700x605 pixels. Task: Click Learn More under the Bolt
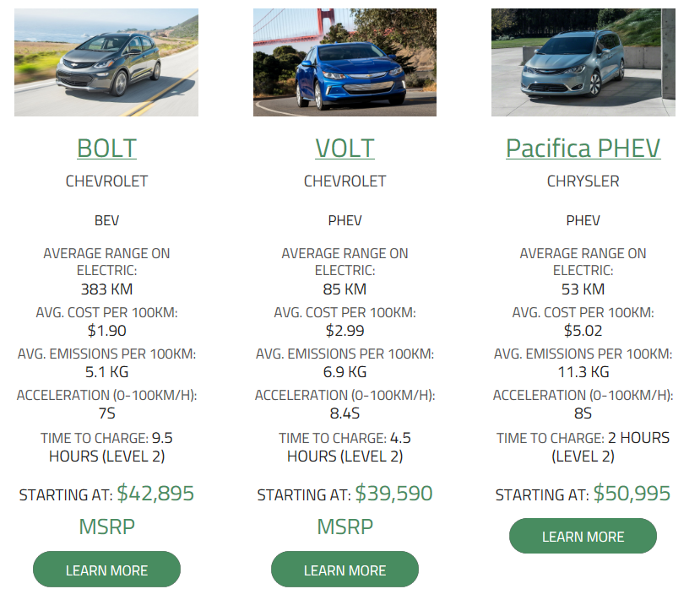[x=106, y=570]
